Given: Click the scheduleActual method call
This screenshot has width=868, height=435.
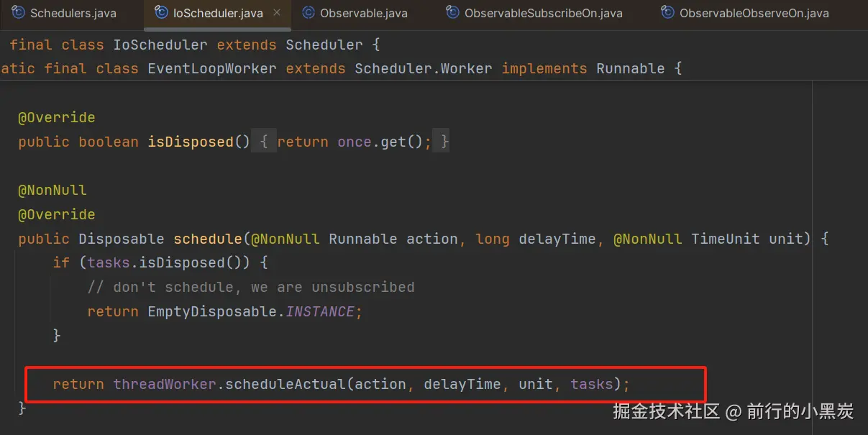Looking at the screenshot, I should click(285, 384).
